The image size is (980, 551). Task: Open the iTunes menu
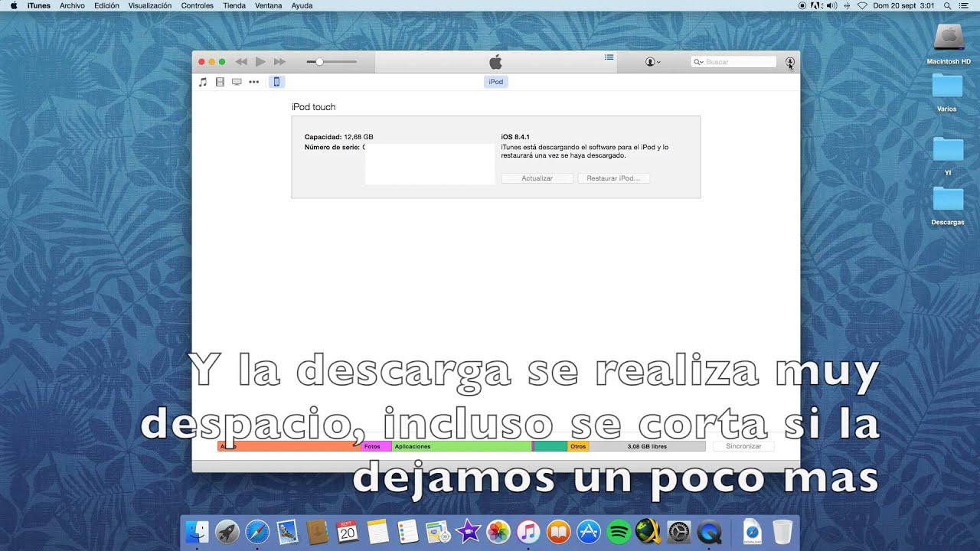(39, 5)
